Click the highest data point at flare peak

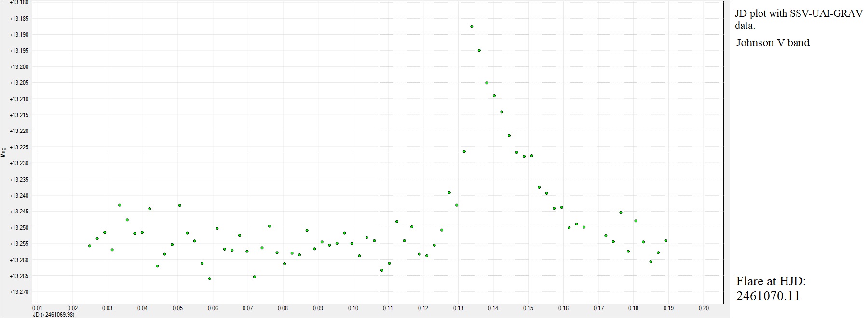(x=472, y=26)
